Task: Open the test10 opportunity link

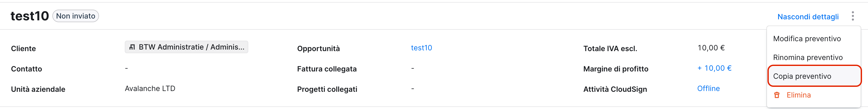Action: 421,48
